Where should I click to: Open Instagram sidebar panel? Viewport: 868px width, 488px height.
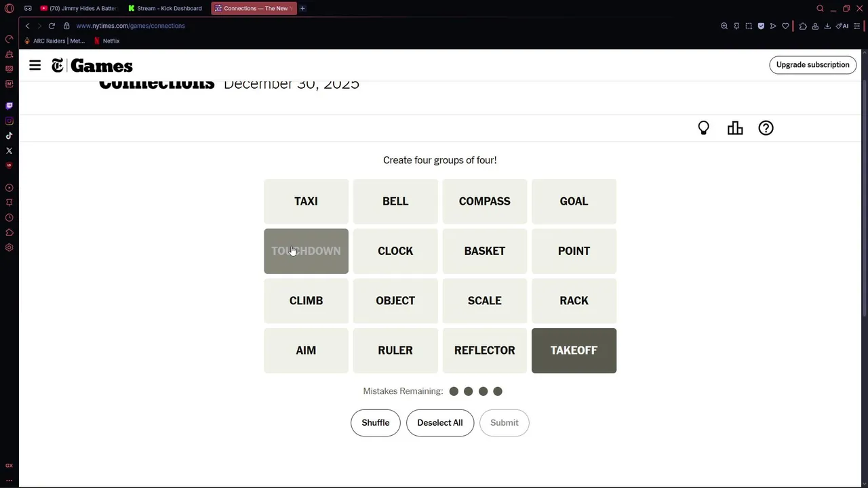[x=9, y=121]
